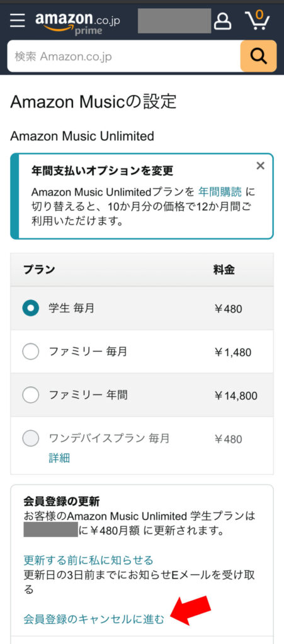Choose the ファミリー 毎月 plan radio

pyautogui.click(x=30, y=352)
